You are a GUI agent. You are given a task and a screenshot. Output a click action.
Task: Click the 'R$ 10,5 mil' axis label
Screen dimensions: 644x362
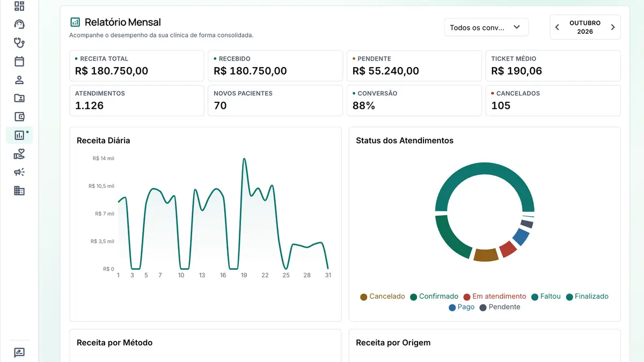[x=101, y=186]
